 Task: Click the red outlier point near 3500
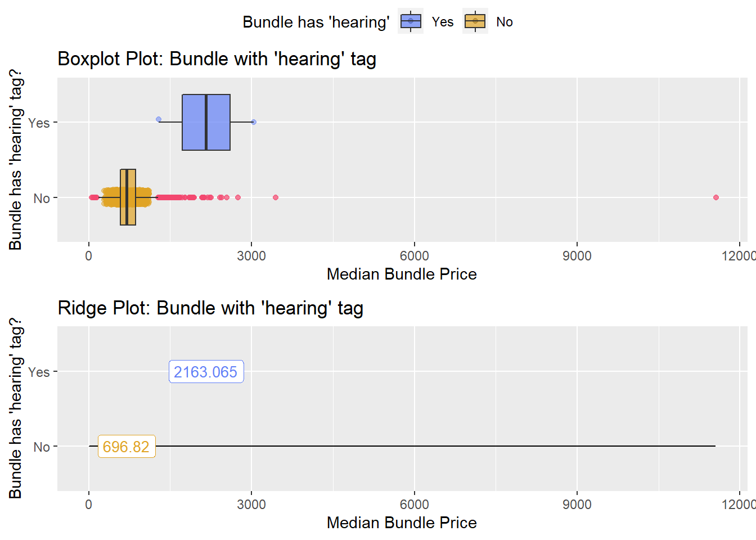coord(276,197)
